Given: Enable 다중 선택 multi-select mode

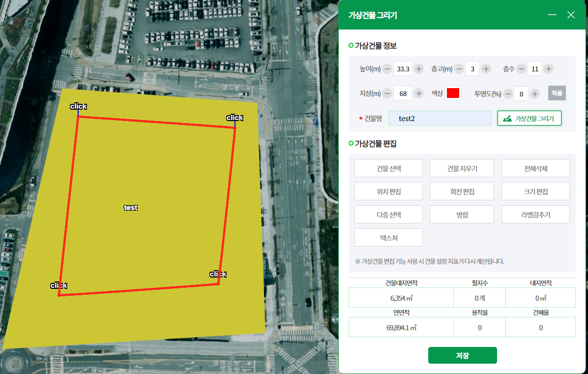Looking at the screenshot, I should (388, 215).
